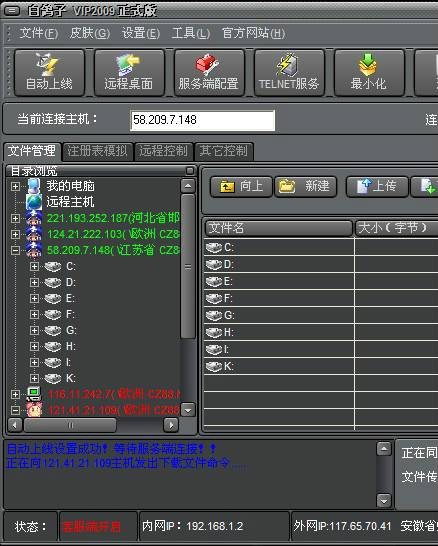Expand drive E: in the tree
Screen dimensions: 438x546
[x=34, y=298]
